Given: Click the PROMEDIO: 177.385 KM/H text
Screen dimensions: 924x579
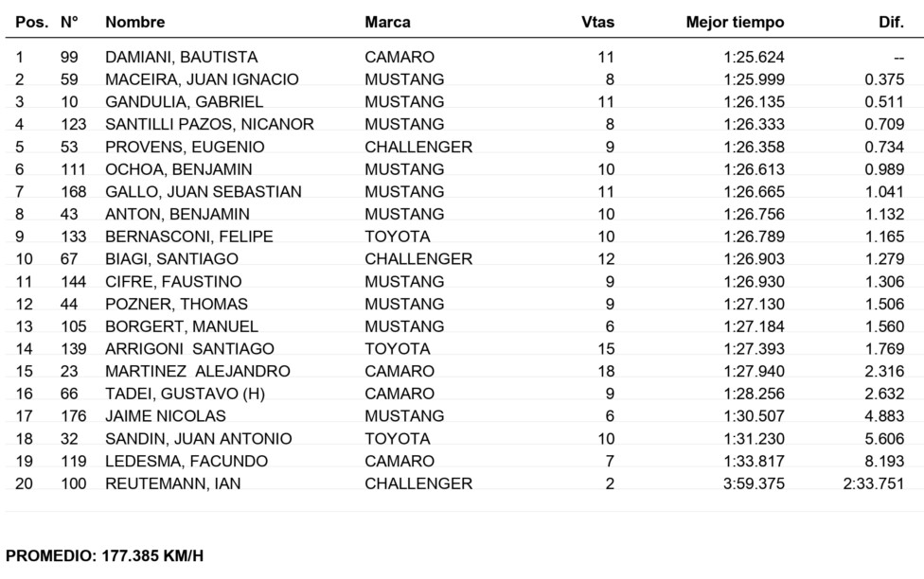Looking at the screenshot, I should 104,556.
